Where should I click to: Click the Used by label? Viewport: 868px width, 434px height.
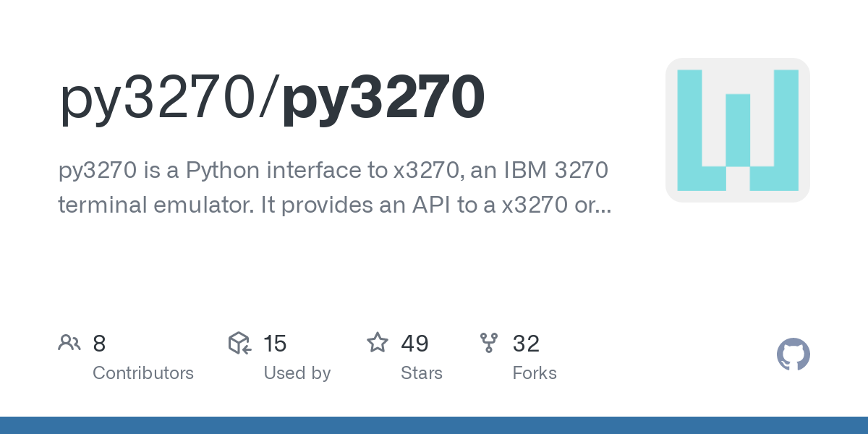pos(297,373)
